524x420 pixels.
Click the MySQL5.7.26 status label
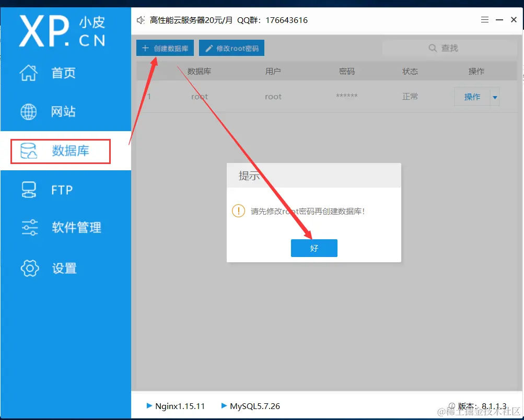(255, 406)
